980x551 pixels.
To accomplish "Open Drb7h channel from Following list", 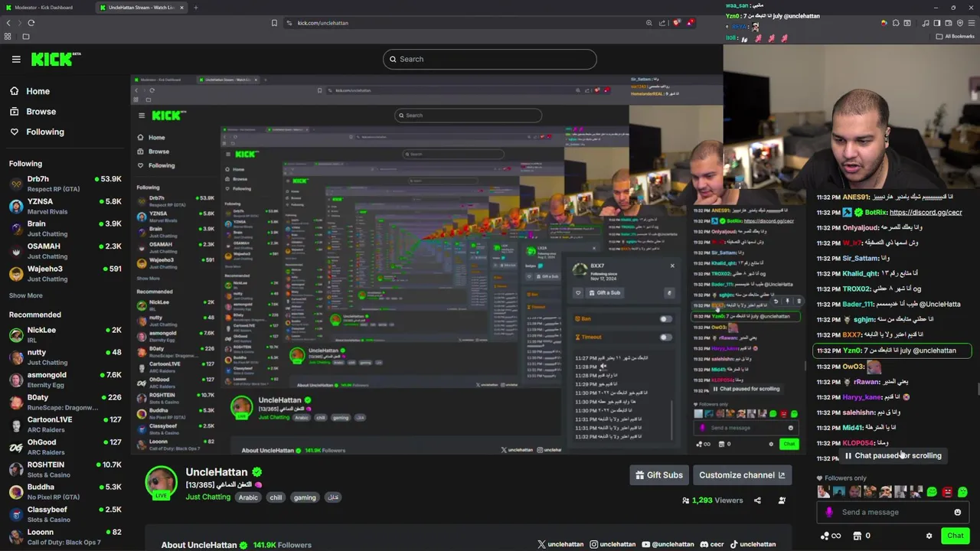I will coord(65,184).
